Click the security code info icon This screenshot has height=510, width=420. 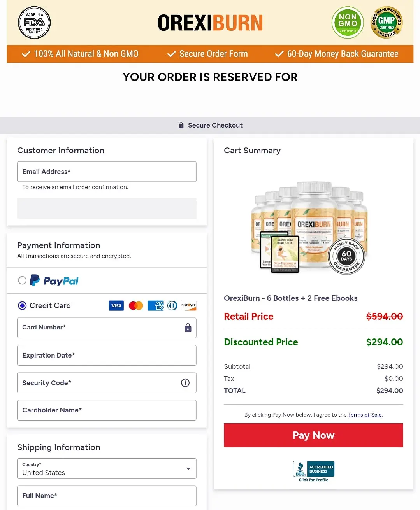coord(185,383)
